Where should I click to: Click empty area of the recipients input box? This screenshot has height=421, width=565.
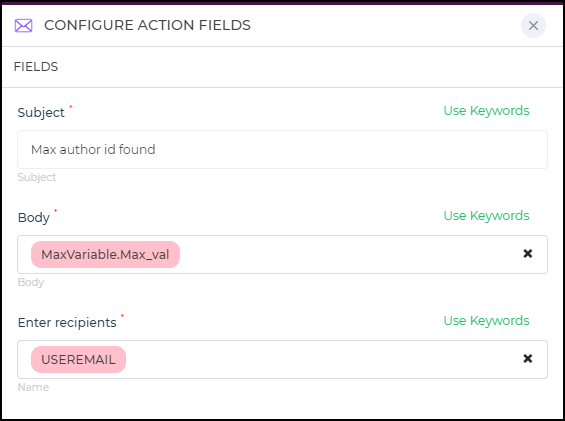[x=321, y=359]
